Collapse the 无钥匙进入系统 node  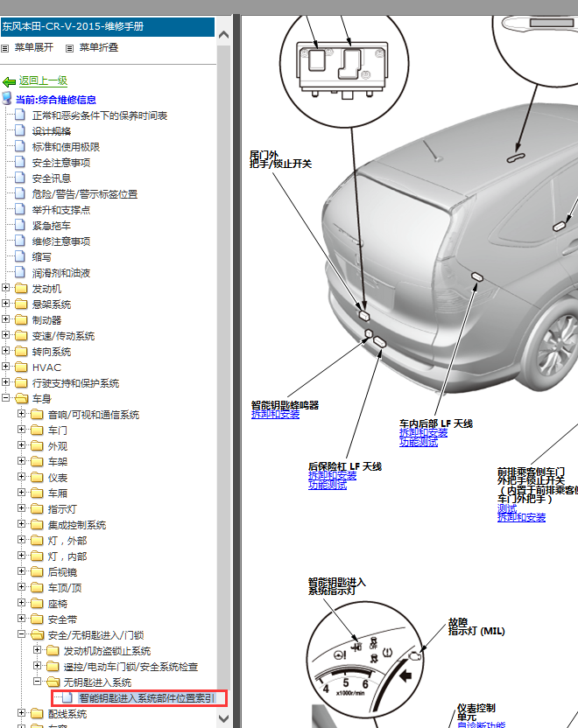pos(37,681)
